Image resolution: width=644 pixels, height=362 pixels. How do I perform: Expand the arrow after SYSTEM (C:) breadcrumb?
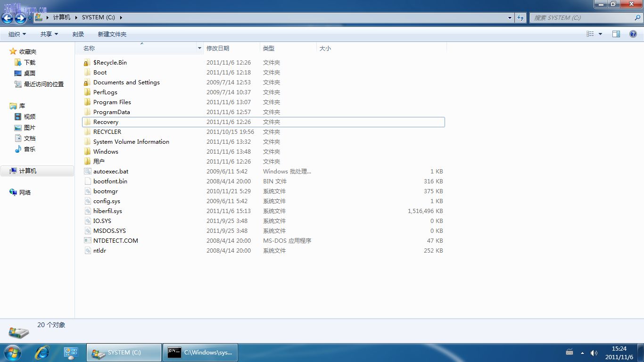121,17
